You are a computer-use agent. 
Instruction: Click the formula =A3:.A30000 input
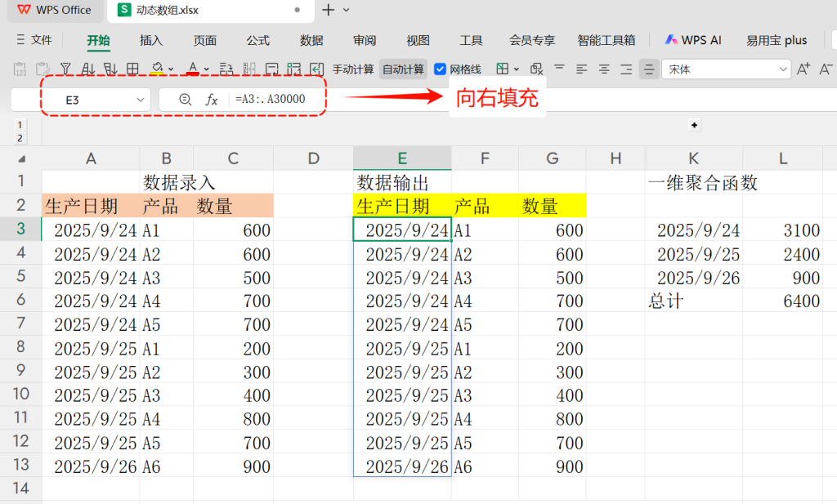click(270, 99)
